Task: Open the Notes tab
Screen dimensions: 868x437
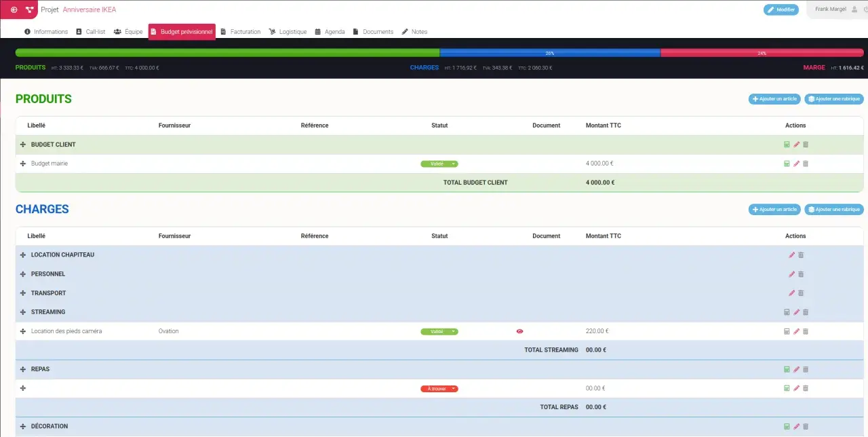Action: click(x=414, y=32)
